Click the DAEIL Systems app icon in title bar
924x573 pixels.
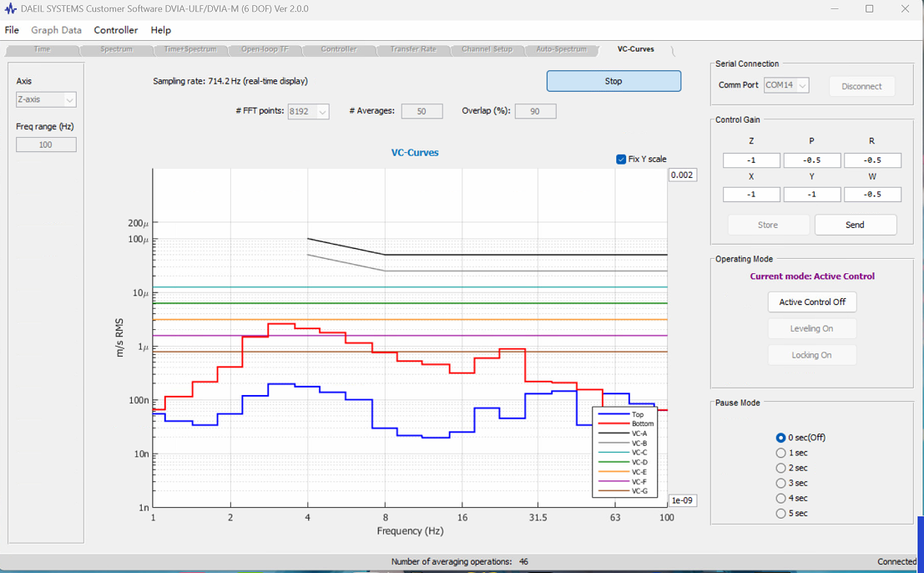click(x=10, y=9)
